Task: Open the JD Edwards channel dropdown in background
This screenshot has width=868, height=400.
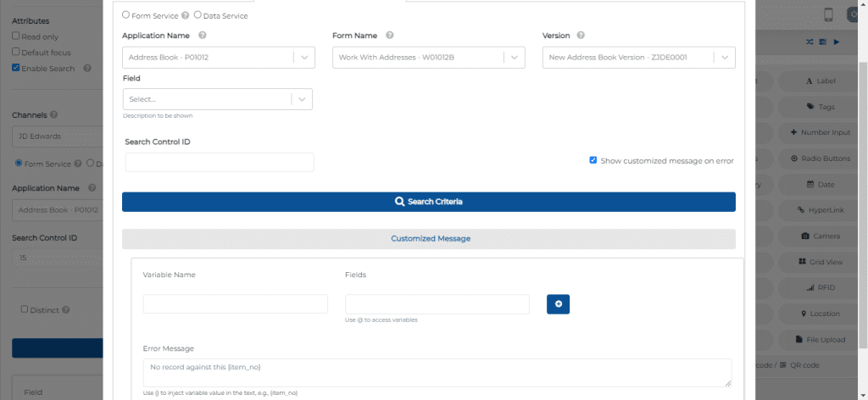Action: tap(58, 136)
